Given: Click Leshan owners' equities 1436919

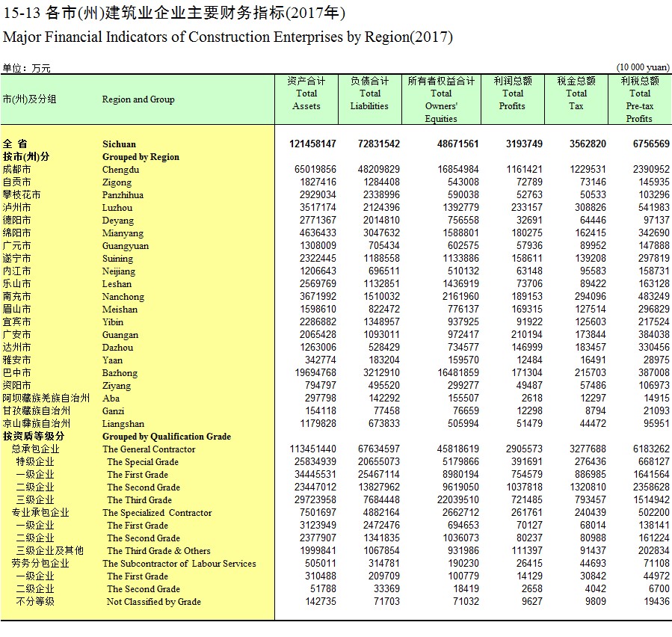Looking at the screenshot, I should (460, 284).
